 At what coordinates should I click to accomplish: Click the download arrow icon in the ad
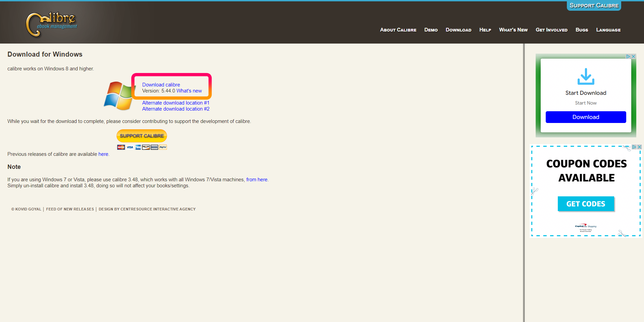pos(586,76)
